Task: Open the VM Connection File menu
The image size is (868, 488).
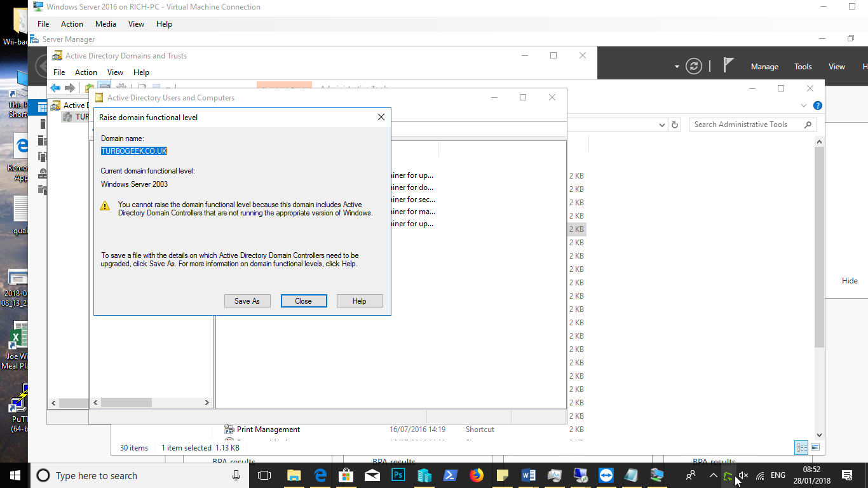Action: pyautogui.click(x=43, y=24)
